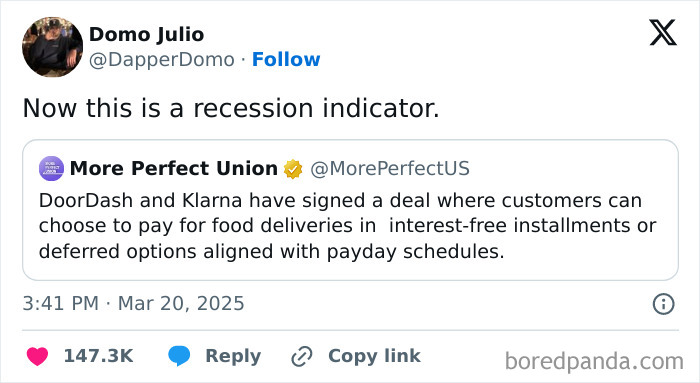
Task: Follow the @DapperDomo account
Action: (286, 59)
